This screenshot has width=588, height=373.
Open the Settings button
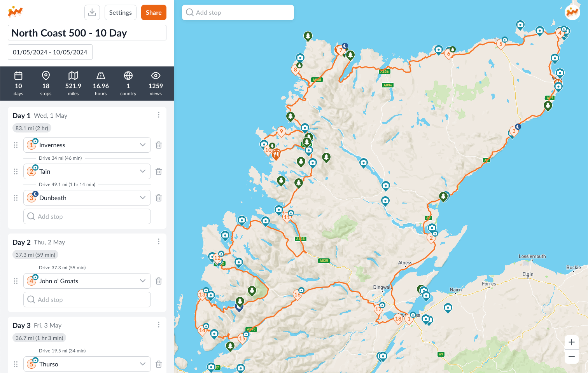(x=121, y=12)
